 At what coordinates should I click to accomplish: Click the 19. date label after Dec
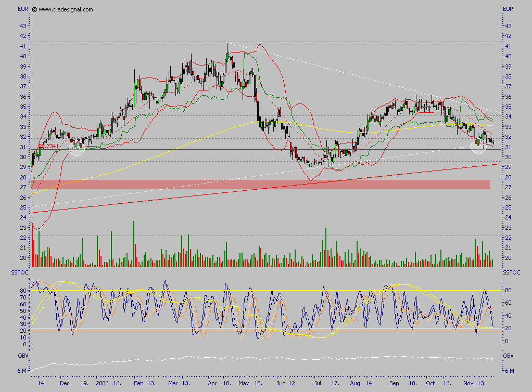click(84, 383)
